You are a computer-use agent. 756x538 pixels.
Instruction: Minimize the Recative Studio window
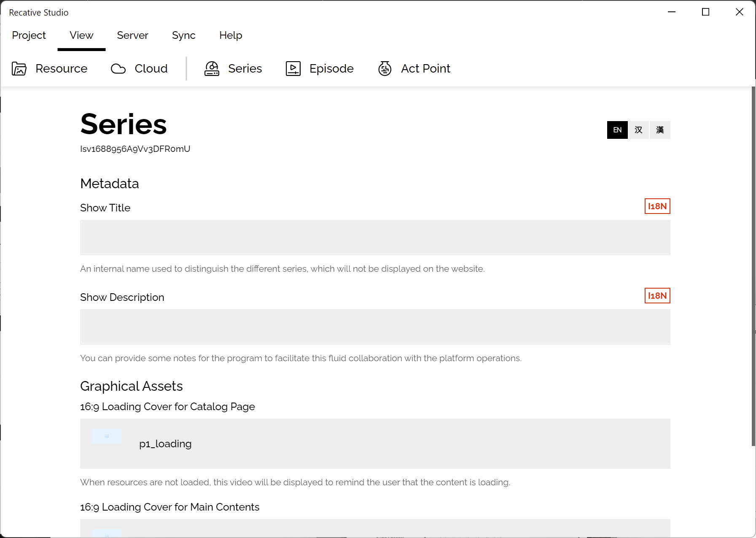pos(672,12)
